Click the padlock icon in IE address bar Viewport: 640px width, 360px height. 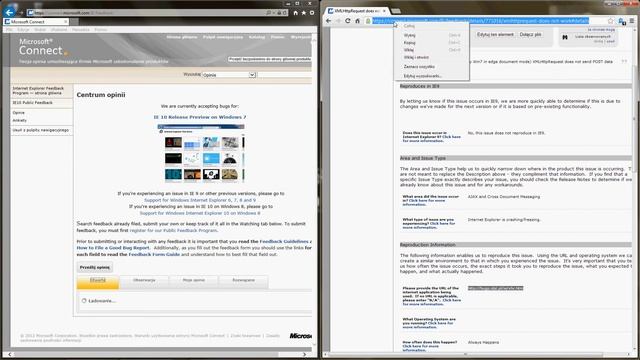[x=279, y=13]
